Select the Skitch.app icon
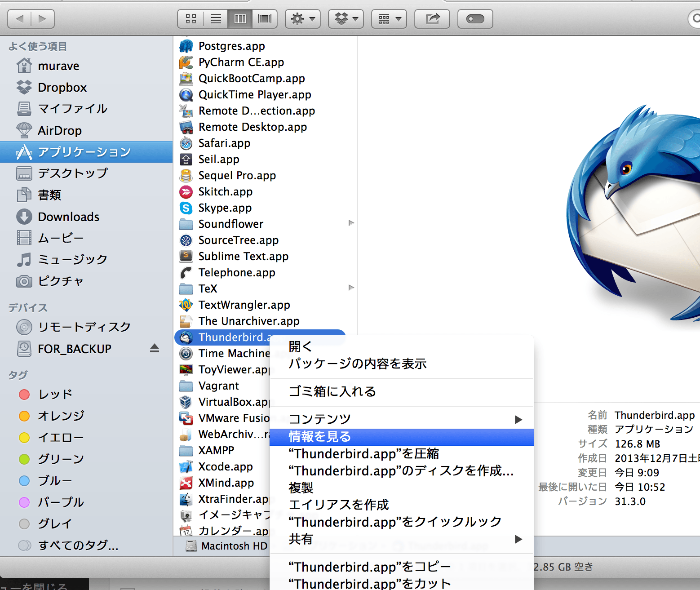This screenshot has width=700, height=590. [x=186, y=191]
